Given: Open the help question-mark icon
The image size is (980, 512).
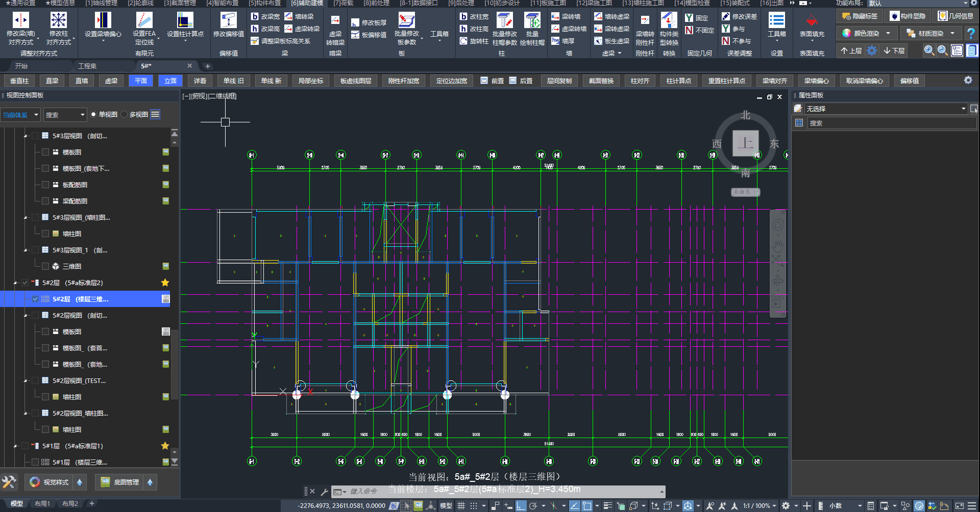Looking at the screenshot, I should pyautogui.click(x=970, y=33).
